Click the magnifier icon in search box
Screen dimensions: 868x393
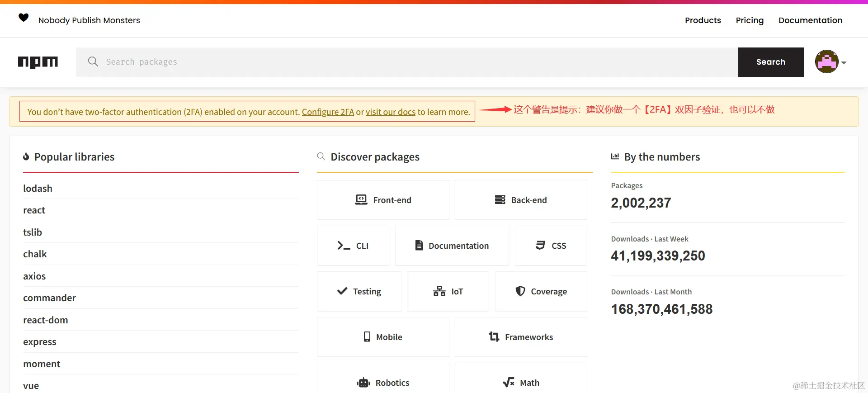point(93,62)
